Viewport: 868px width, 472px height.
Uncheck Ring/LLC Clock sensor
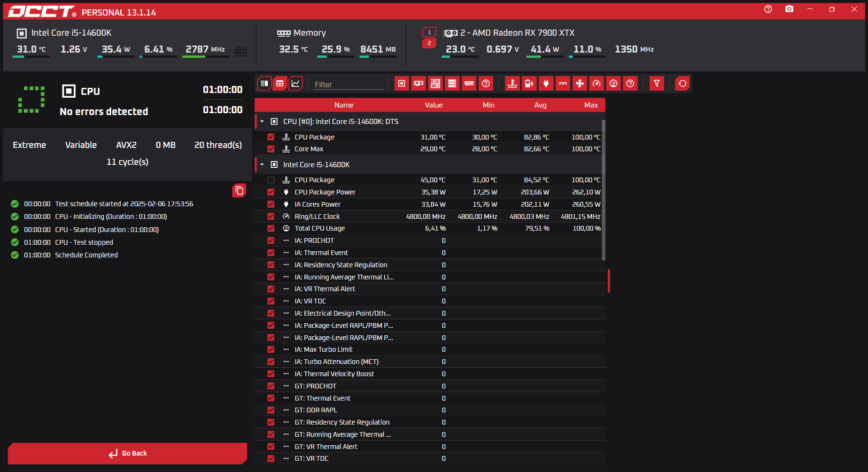271,217
